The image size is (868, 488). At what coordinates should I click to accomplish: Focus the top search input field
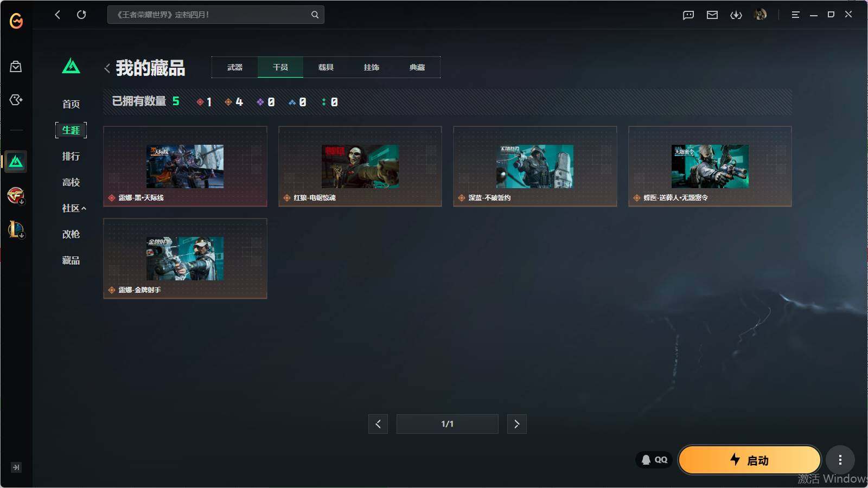coord(215,15)
